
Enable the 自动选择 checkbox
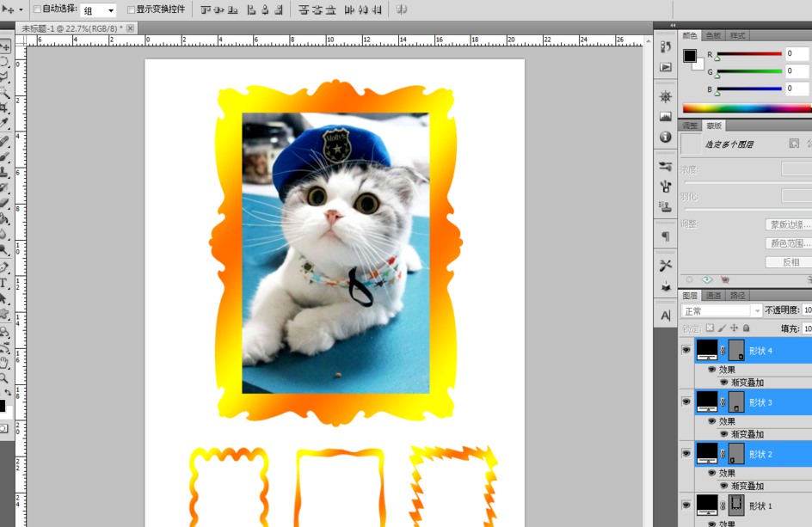click(37, 9)
